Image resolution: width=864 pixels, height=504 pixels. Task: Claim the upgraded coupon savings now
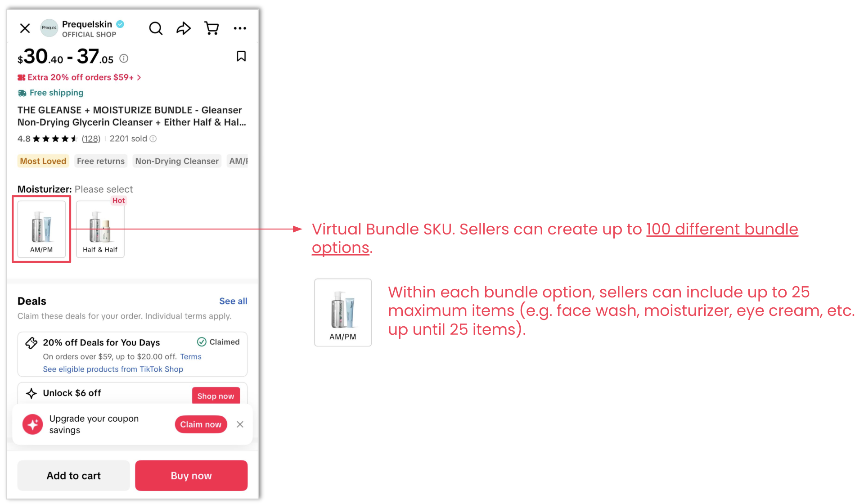coord(201,424)
